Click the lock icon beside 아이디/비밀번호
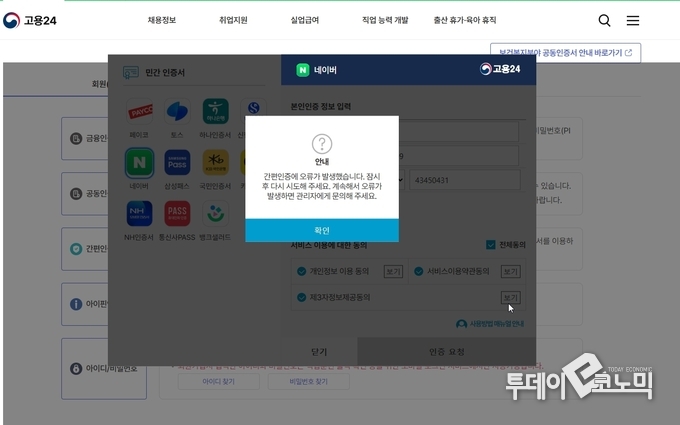Screen dimensions: 680x425 click(76, 369)
